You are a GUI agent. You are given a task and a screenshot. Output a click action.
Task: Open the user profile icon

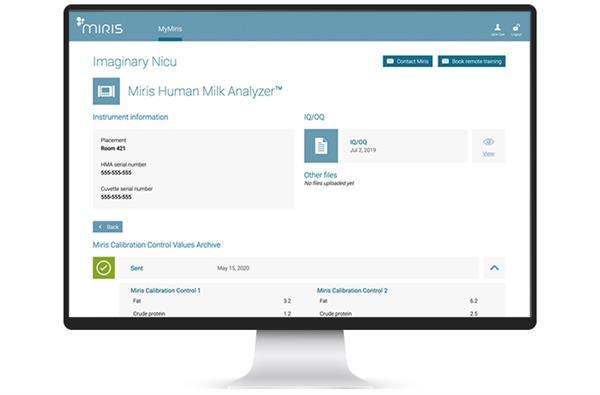coord(497,29)
